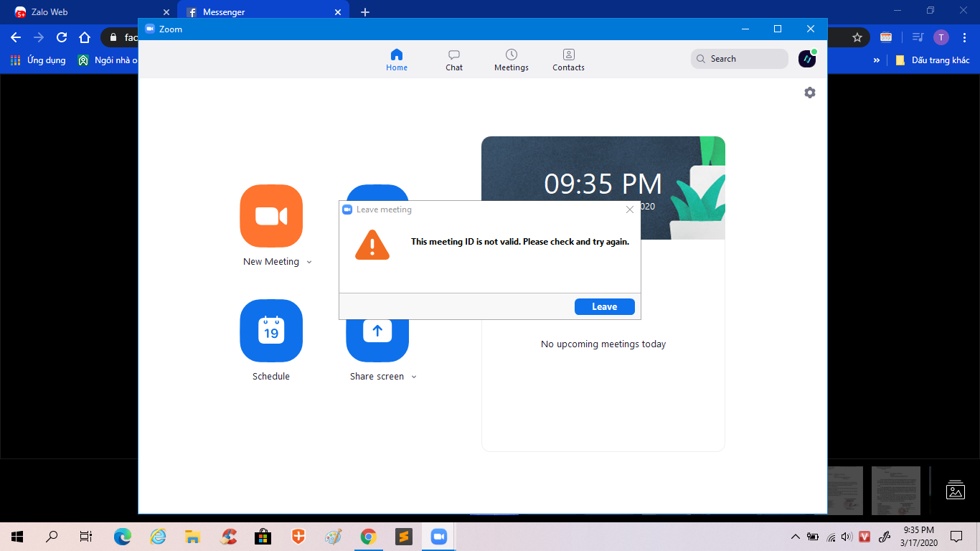The width and height of the screenshot is (980, 551).
Task: Reload the Chrome page
Action: 62,37
